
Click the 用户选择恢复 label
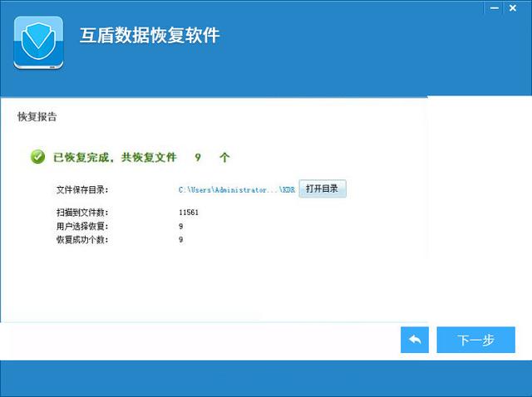pos(82,226)
